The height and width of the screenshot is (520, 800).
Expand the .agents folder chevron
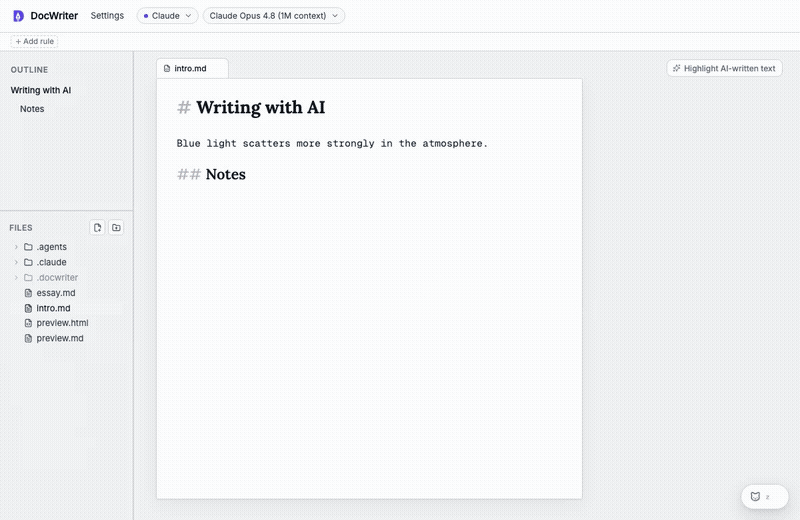pos(16,247)
